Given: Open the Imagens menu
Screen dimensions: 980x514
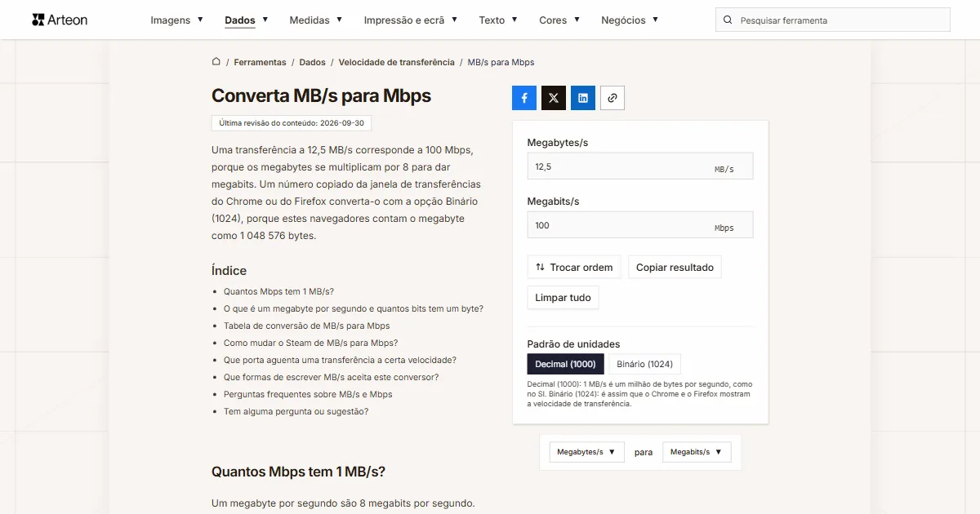Looking at the screenshot, I should 177,20.
